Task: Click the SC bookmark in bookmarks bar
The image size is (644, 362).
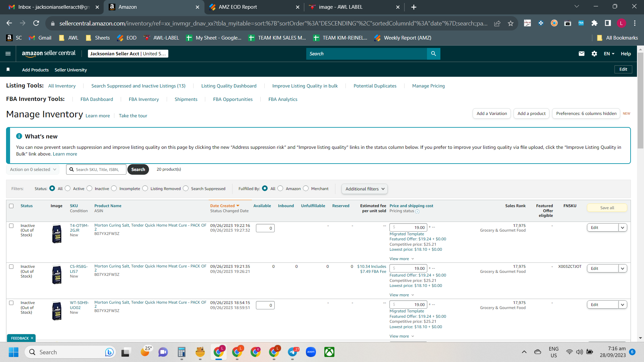Action: click(14, 38)
